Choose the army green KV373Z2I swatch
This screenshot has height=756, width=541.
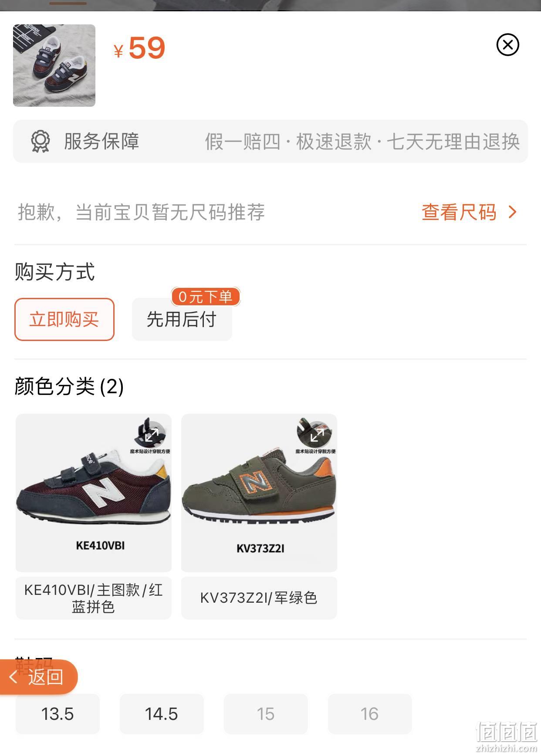[x=259, y=493]
